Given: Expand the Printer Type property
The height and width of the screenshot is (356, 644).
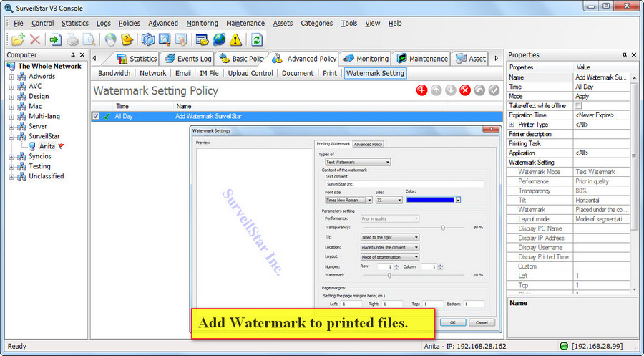Looking at the screenshot, I should tap(512, 125).
